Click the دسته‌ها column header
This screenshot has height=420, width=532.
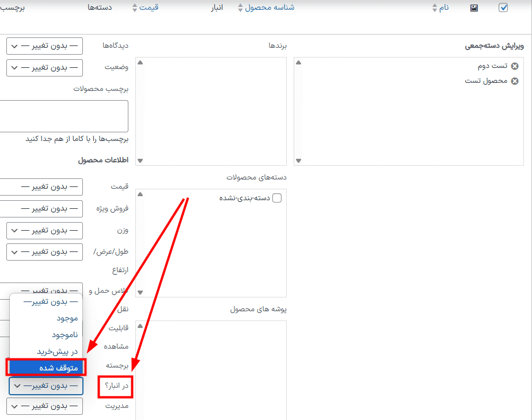[100, 7]
